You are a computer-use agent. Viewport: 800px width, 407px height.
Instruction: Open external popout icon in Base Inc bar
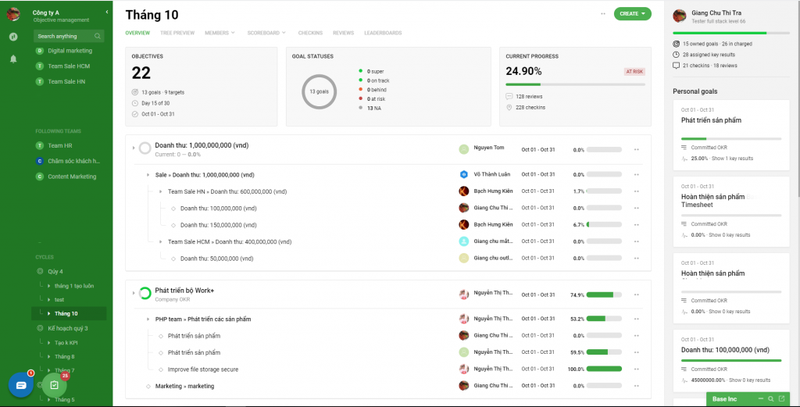click(x=781, y=399)
